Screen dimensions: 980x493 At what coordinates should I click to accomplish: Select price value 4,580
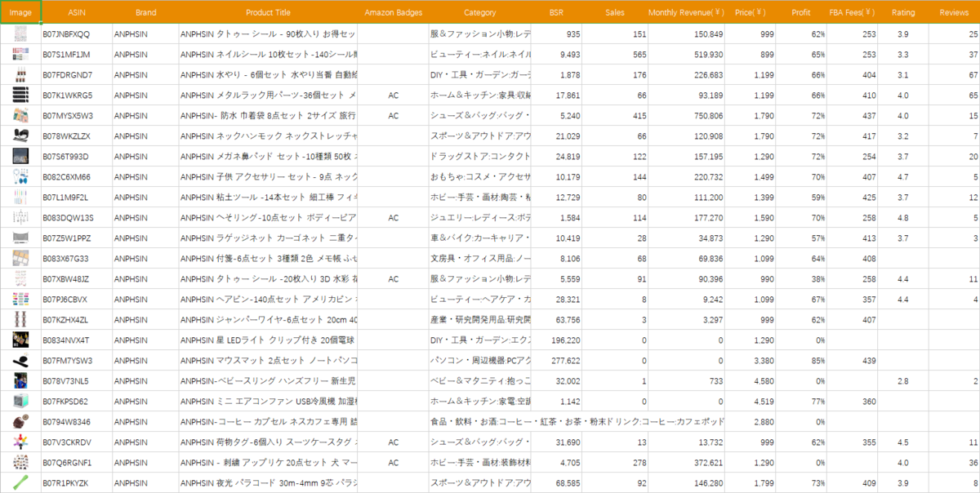pos(751,381)
